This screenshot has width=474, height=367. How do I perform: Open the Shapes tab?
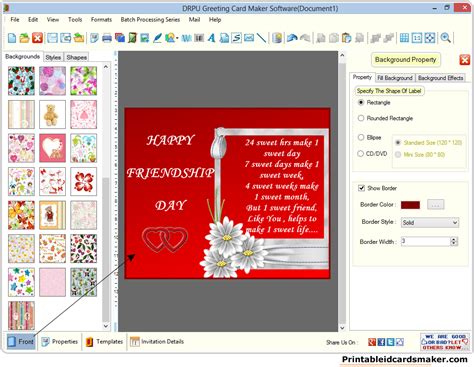pyautogui.click(x=76, y=57)
